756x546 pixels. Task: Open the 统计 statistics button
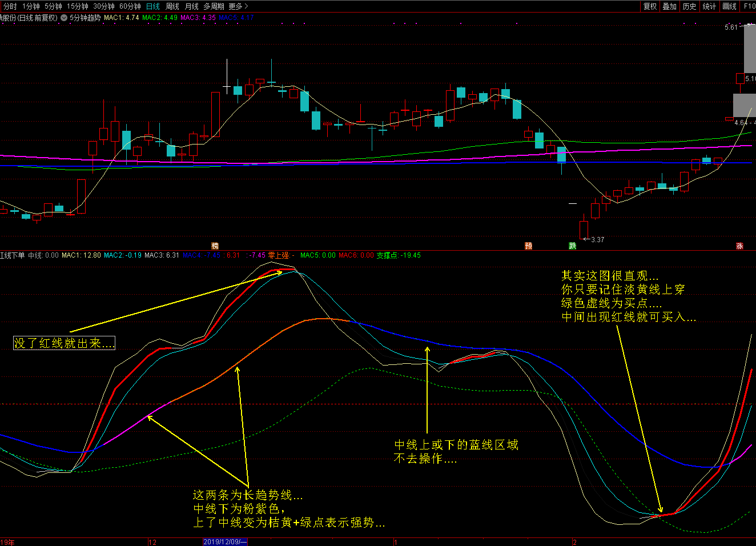tap(709, 6)
